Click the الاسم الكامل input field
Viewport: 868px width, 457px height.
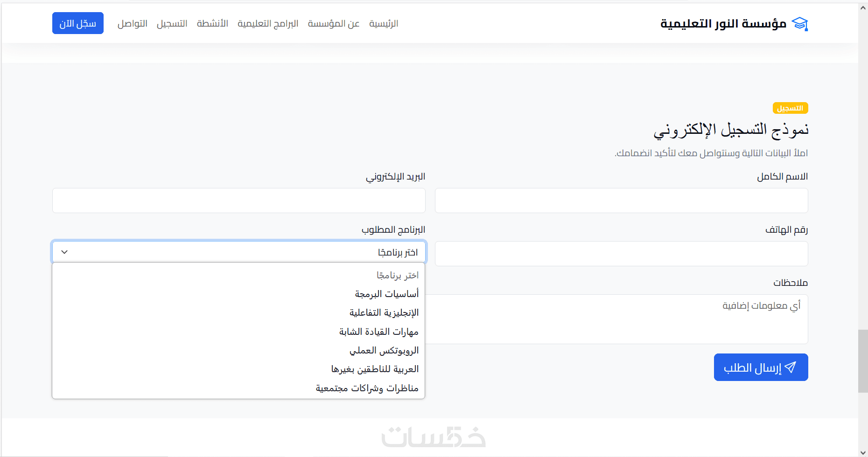tap(621, 201)
